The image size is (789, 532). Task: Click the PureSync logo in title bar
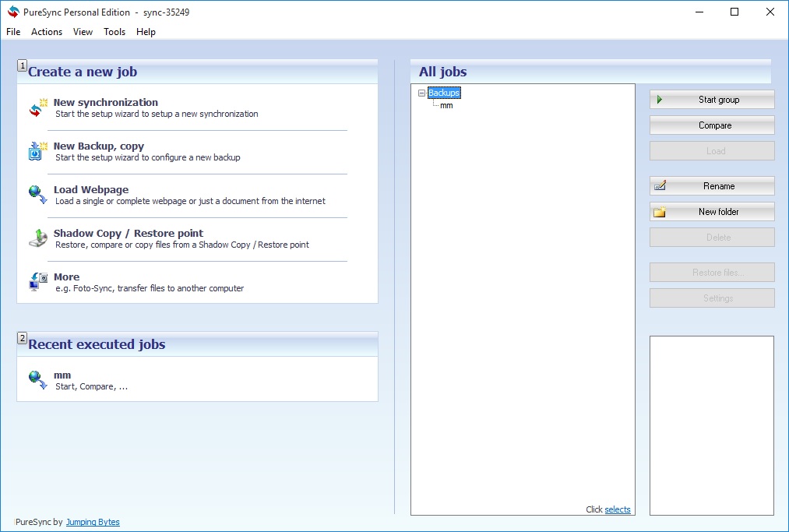tap(13, 12)
